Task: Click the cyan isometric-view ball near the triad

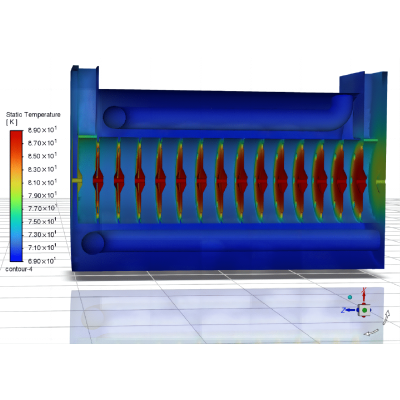Action: [x=350, y=297]
